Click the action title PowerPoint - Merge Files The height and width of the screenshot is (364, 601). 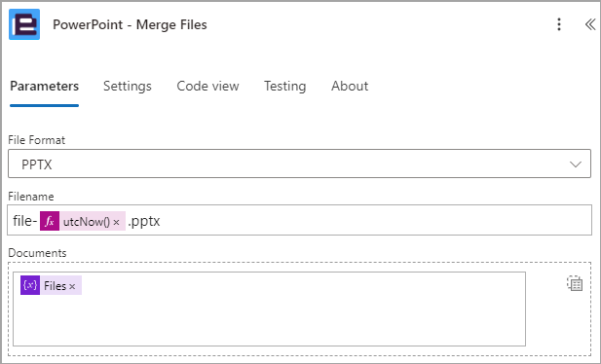[x=130, y=24]
